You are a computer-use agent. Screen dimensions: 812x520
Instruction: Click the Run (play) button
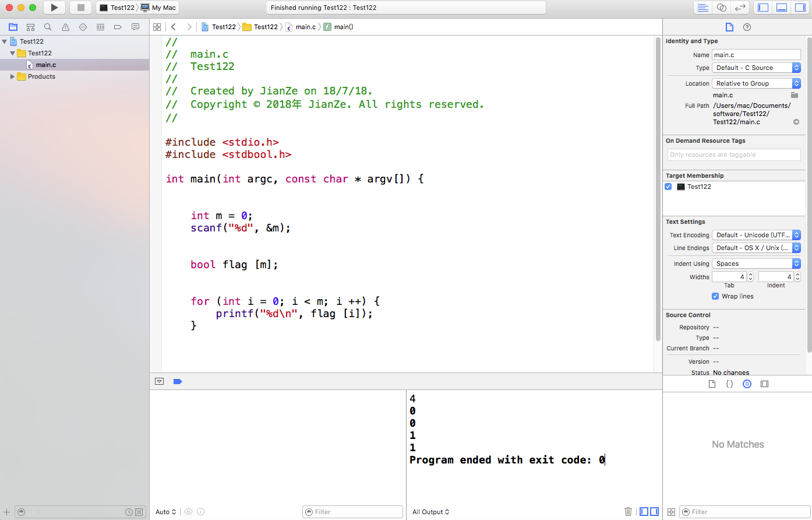pos(54,8)
